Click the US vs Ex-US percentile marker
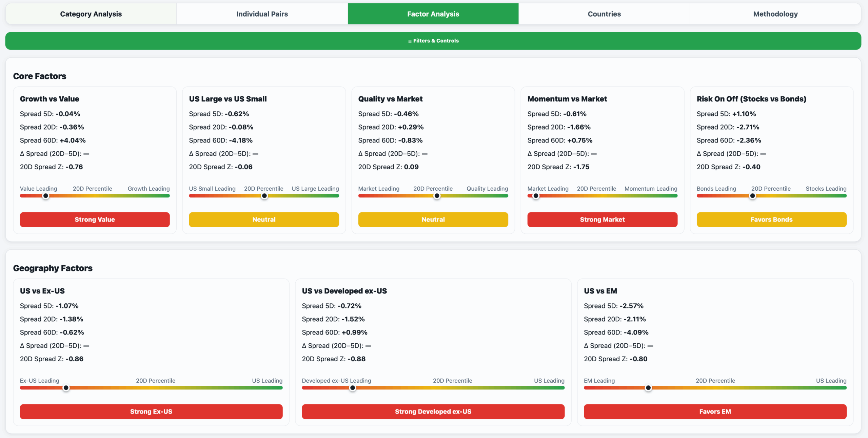 click(66, 388)
